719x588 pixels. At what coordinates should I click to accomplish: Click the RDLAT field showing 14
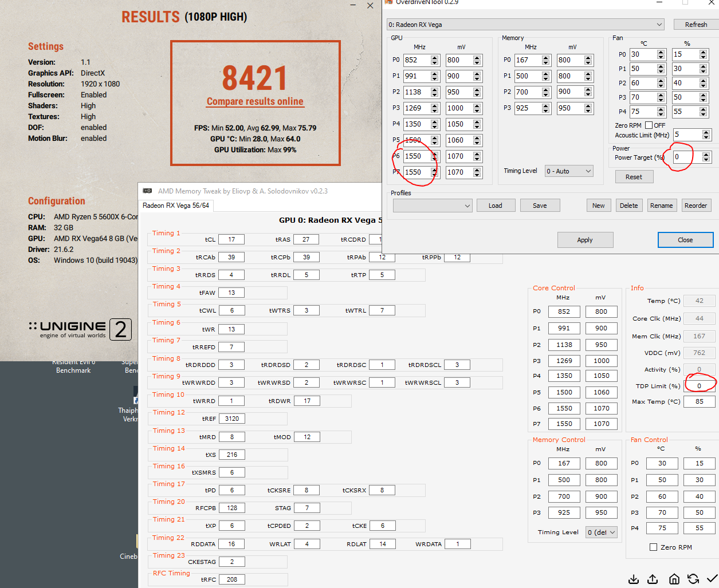pyautogui.click(x=383, y=544)
